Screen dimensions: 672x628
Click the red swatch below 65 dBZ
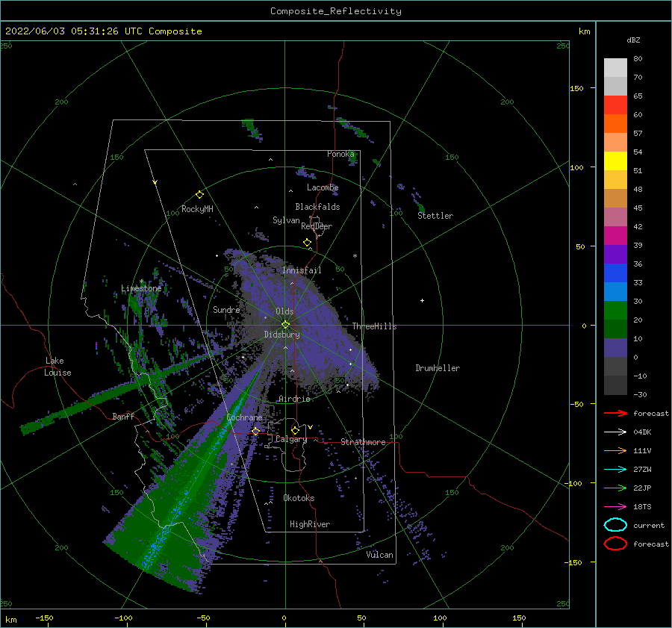point(615,105)
